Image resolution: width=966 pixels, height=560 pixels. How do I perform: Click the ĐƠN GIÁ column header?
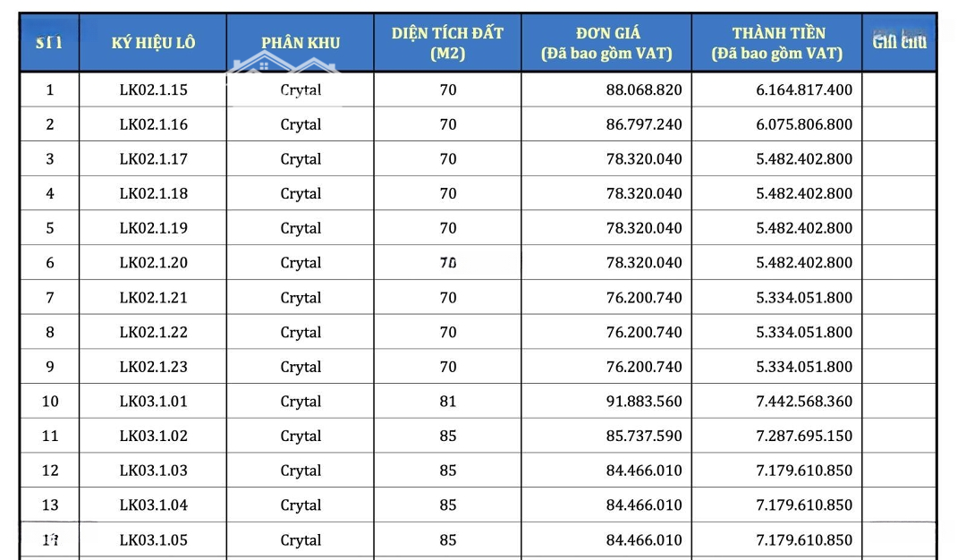point(606,43)
